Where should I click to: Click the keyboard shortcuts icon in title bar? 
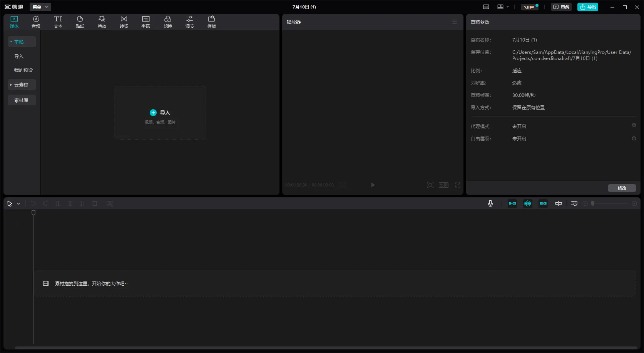click(486, 7)
